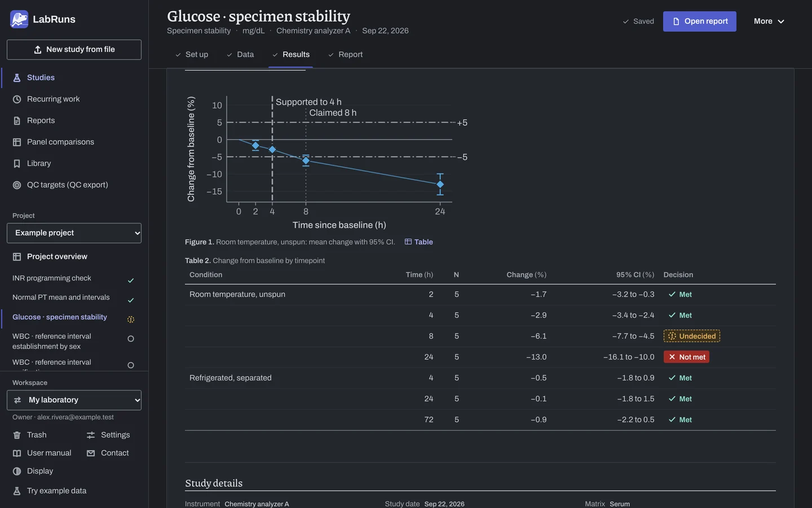Open the Table link under Figure 1
This screenshot has height=508, width=812.
419,242
